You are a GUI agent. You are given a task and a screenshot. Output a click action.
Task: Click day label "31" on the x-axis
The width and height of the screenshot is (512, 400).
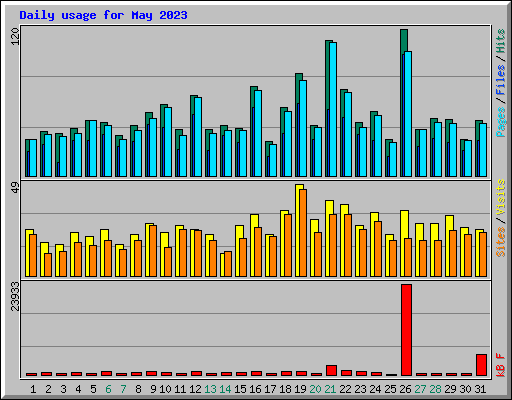coord(480,389)
